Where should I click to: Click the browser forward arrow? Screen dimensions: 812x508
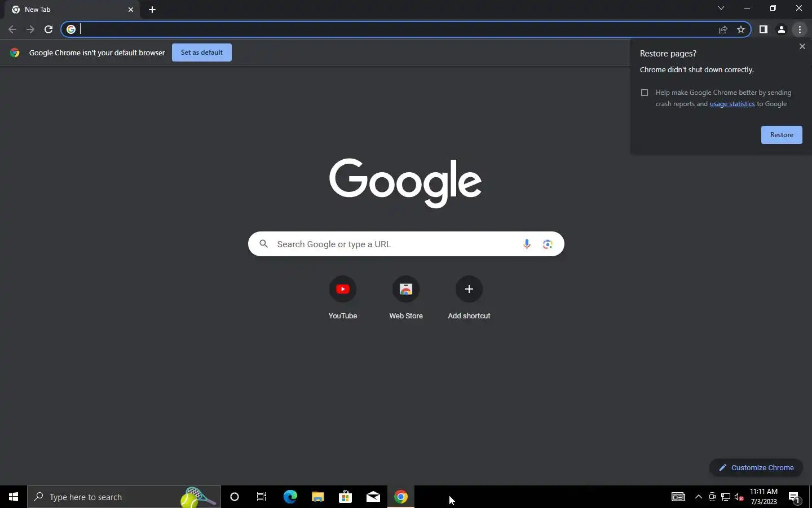[30, 29]
